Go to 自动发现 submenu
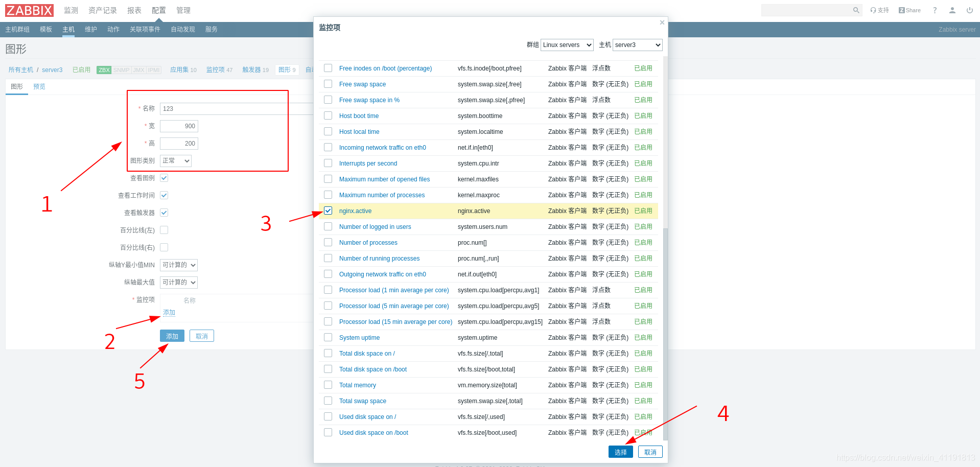This screenshot has height=467, width=980. 183,29
